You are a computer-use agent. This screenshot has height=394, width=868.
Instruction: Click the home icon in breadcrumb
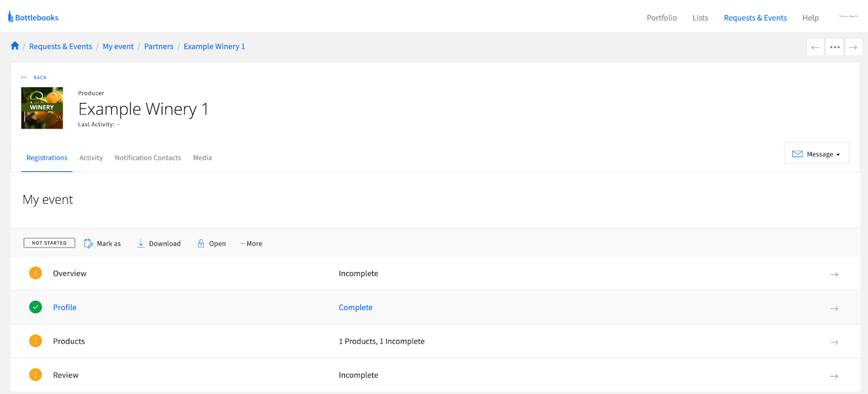(15, 46)
